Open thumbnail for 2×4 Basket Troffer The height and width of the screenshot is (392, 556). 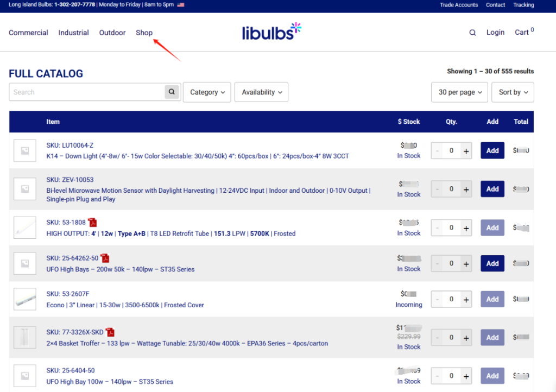click(x=25, y=337)
